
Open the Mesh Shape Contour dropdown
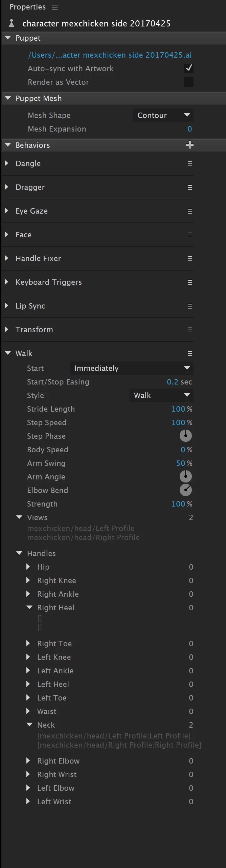pyautogui.click(x=163, y=115)
